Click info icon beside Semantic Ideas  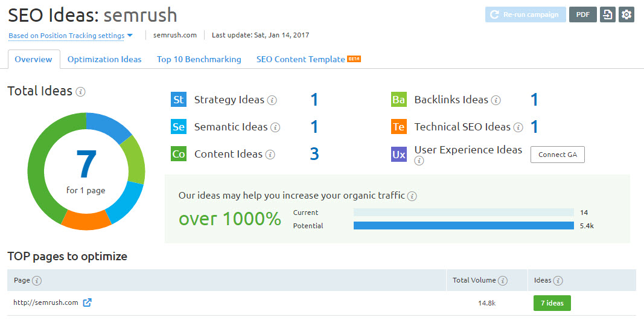tap(276, 127)
